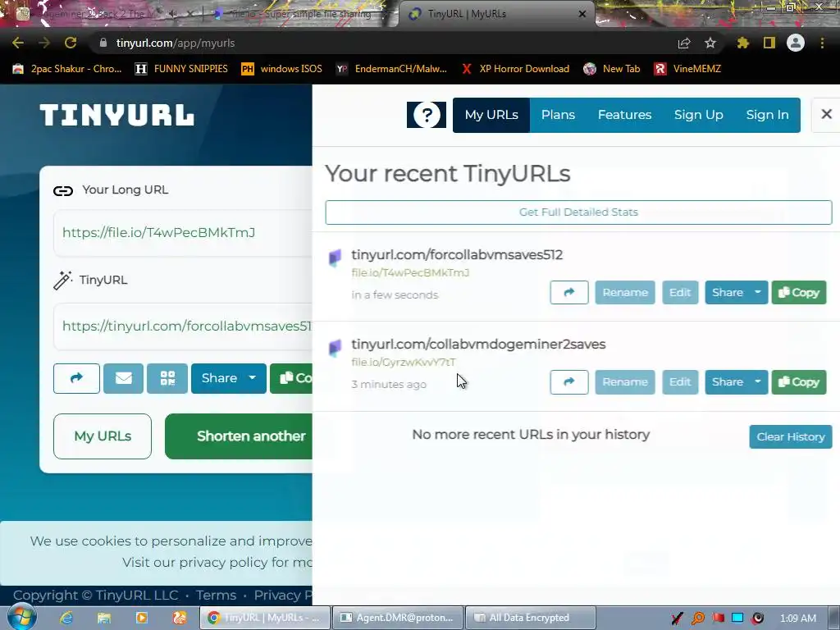The width and height of the screenshot is (840, 630).
Task: Click the Share button in the shortener form
Action: pos(218,378)
